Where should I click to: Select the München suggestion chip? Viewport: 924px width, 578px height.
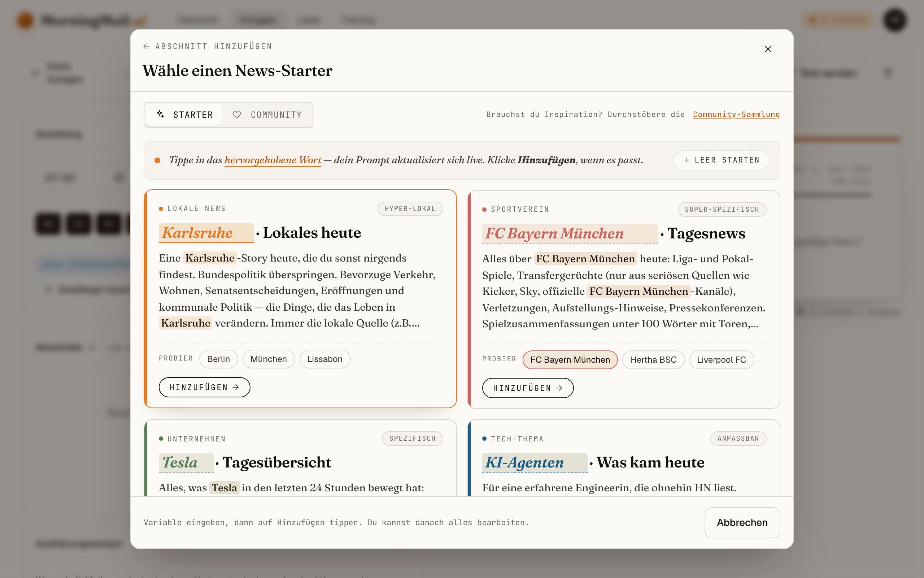pos(269,359)
